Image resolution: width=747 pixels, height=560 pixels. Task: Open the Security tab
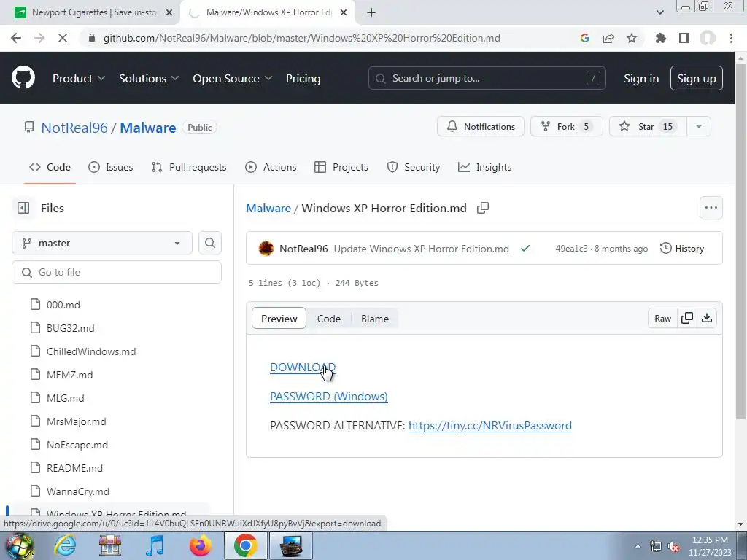tap(414, 167)
